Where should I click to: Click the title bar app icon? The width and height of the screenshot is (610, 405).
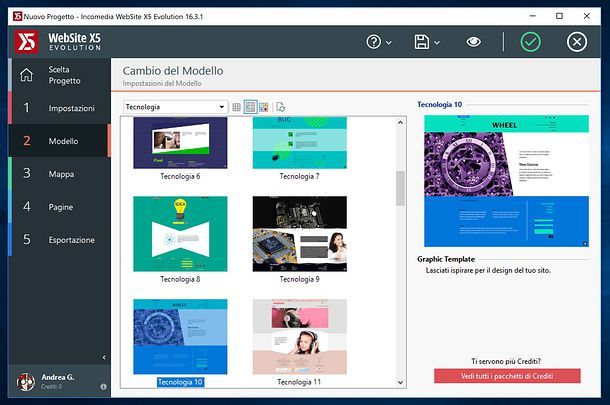point(18,16)
